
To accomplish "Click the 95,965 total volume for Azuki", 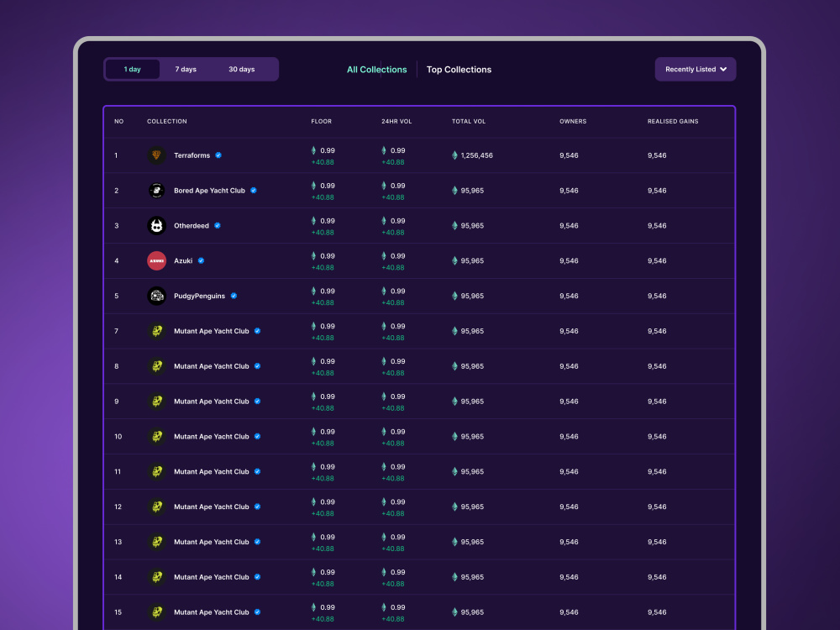I will [472, 261].
